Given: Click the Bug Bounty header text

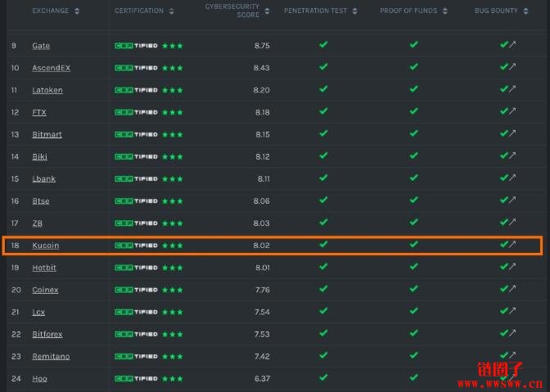Looking at the screenshot, I should click(x=496, y=11).
